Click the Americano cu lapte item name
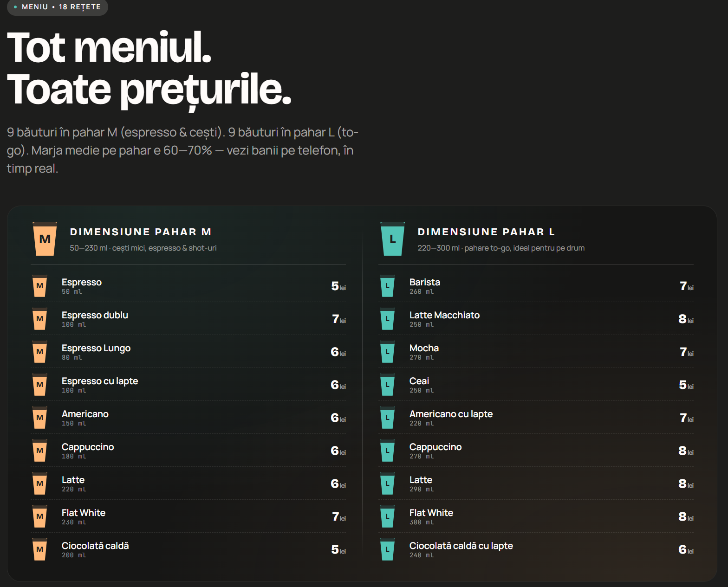The width and height of the screenshot is (728, 587). tap(451, 414)
